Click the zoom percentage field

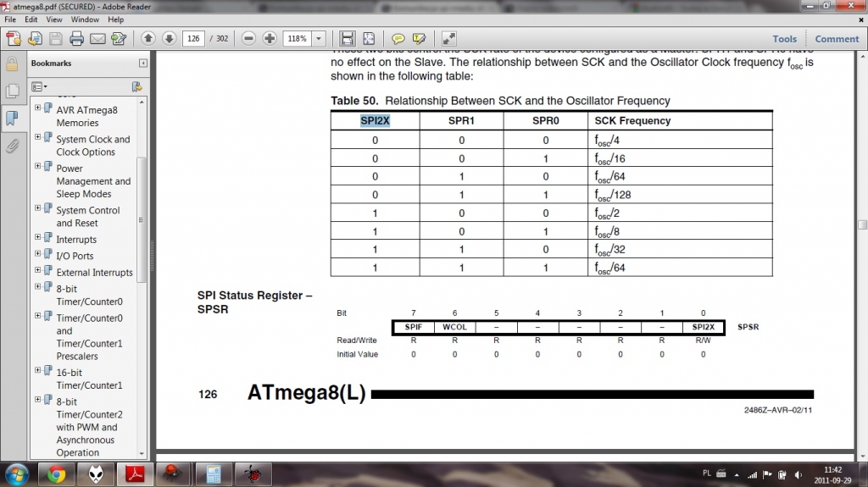coord(298,38)
